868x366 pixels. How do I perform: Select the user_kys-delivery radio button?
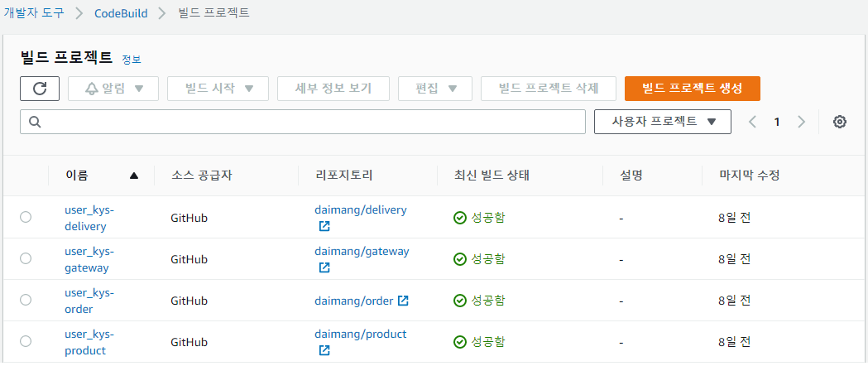(26, 217)
